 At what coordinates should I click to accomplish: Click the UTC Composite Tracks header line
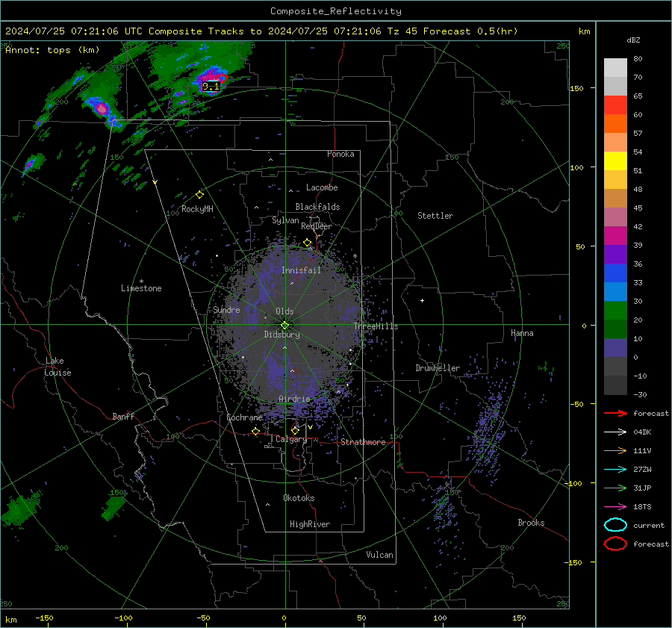point(261,31)
